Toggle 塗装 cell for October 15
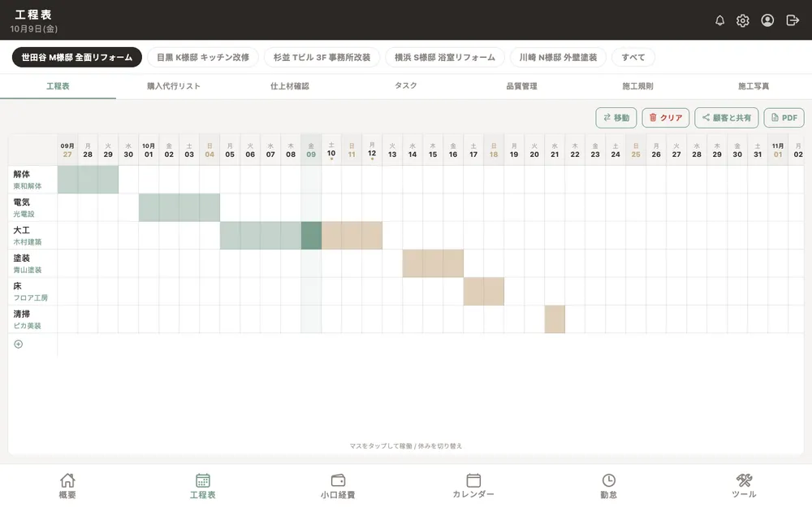Screen dimensions: 812x508 click(x=433, y=263)
